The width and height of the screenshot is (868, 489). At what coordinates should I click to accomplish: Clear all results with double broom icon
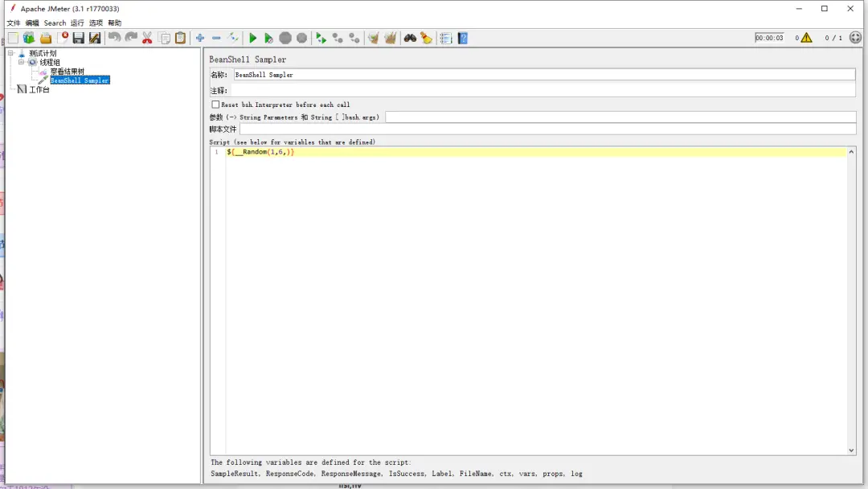pyautogui.click(x=391, y=39)
